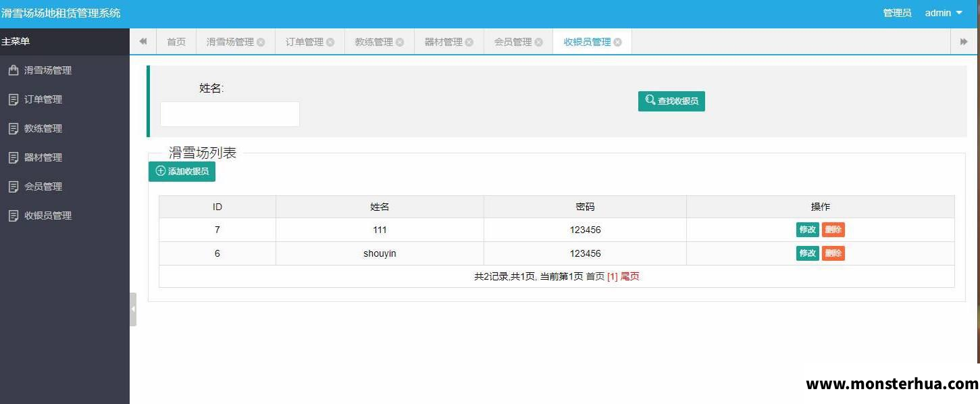Click the 收银员管理 sidebar document icon

(x=13, y=216)
